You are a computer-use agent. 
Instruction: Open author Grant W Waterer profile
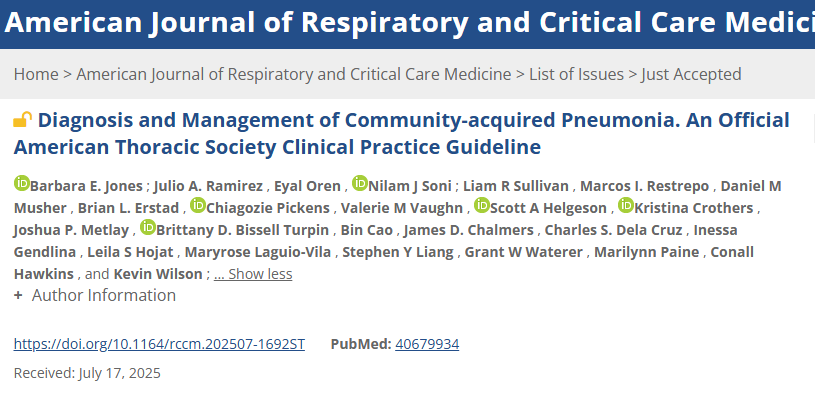523,252
